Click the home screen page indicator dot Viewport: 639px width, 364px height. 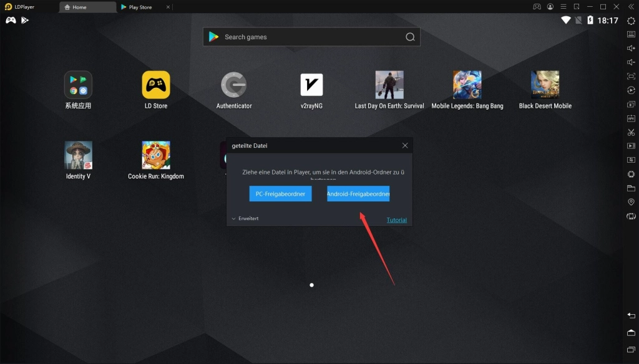click(x=311, y=285)
